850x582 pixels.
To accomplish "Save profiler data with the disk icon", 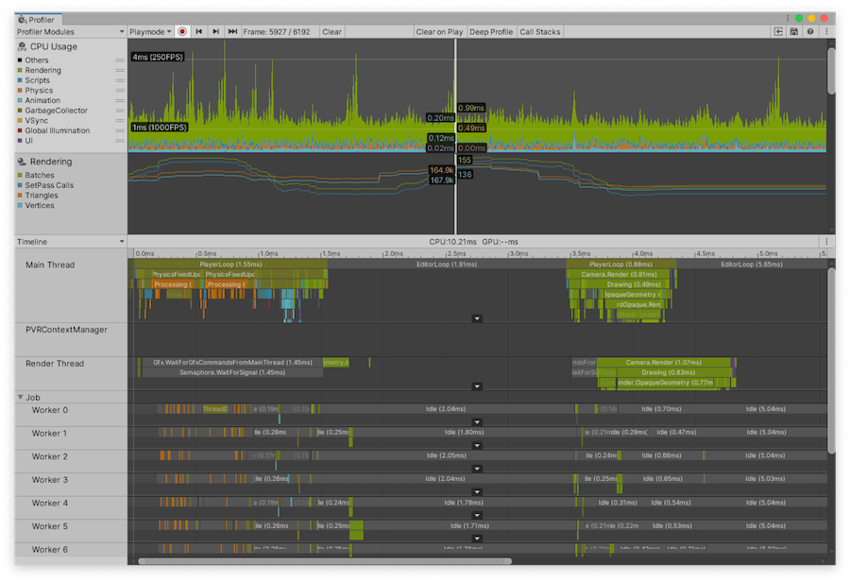I will click(794, 31).
